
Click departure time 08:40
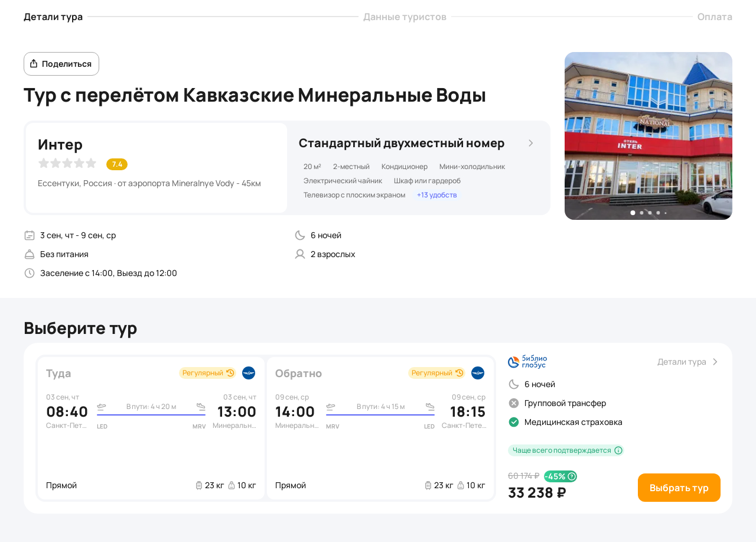pyautogui.click(x=67, y=412)
